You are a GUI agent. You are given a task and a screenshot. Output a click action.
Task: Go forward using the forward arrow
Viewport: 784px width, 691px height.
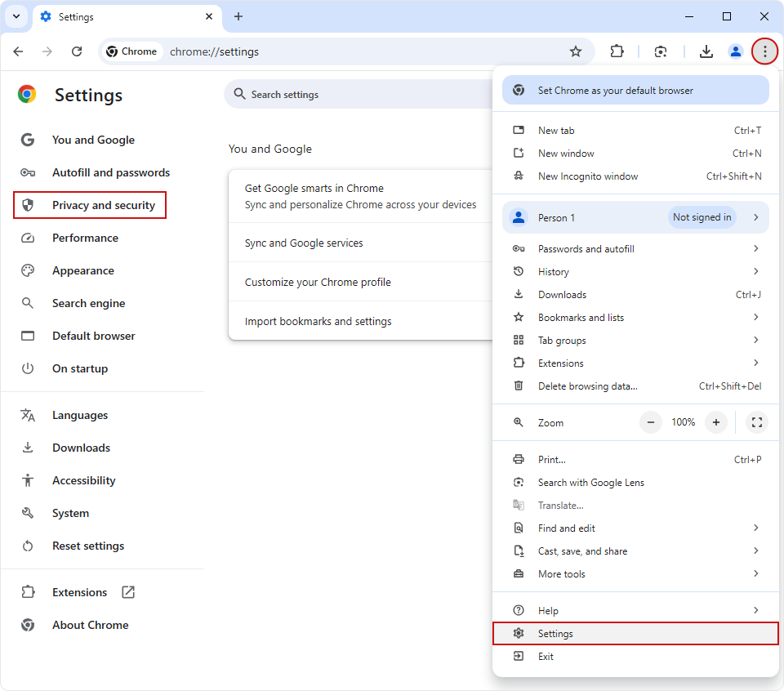47,51
